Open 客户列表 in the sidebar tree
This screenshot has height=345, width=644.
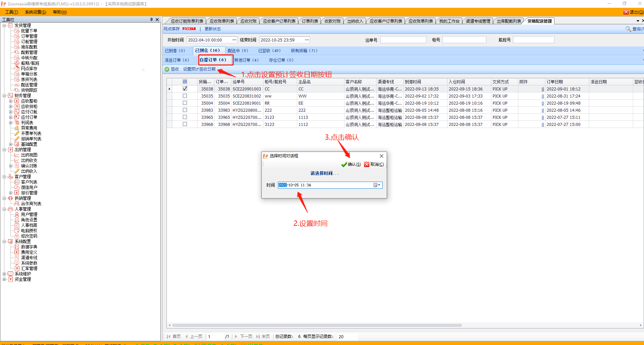click(29, 182)
